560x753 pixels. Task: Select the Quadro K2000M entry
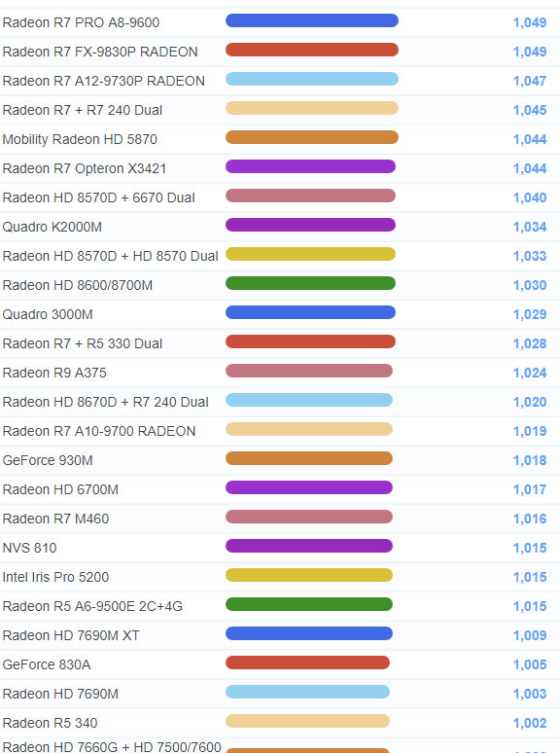point(52,227)
